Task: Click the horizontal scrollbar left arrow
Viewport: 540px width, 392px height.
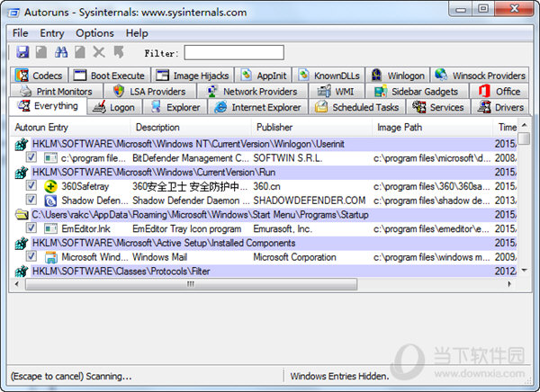Action: [16, 284]
